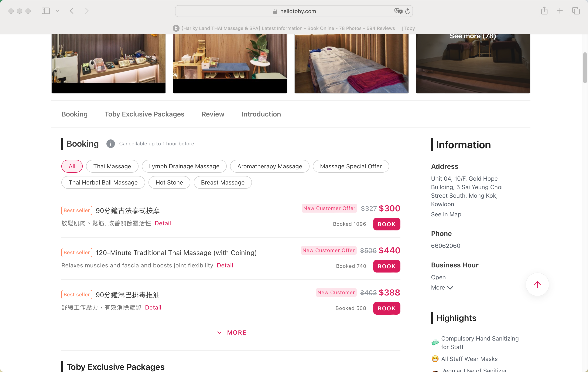Click the page translate icon
588x372 pixels.
[398, 11]
